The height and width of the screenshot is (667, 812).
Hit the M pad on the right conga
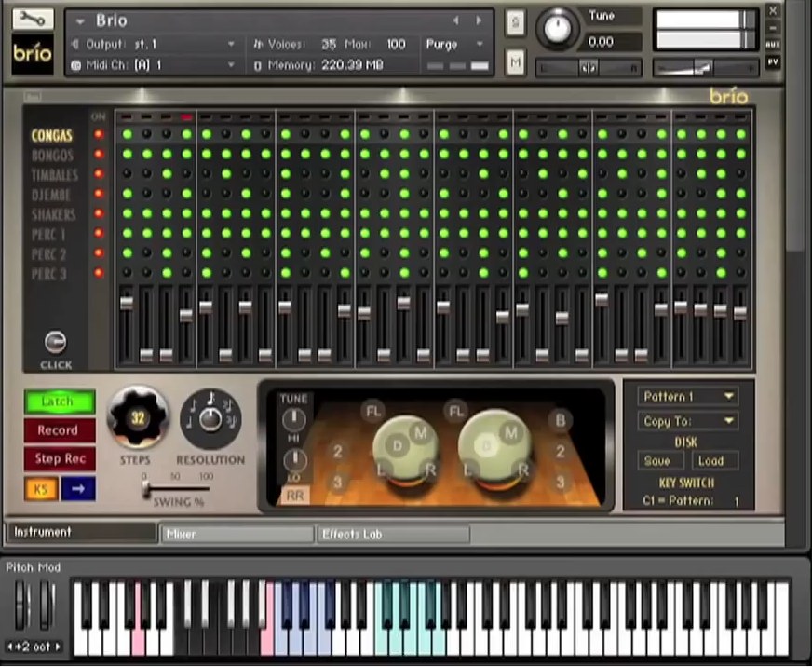510,433
